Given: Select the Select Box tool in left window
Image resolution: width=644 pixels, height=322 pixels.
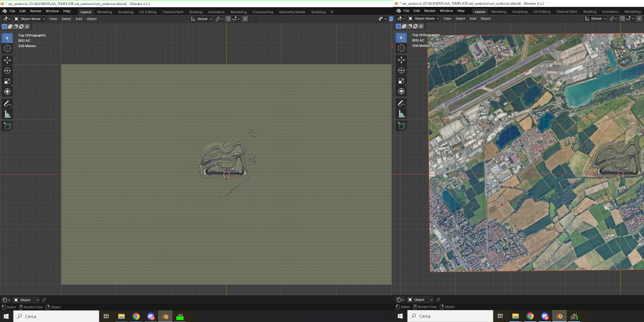Looking at the screenshot, I should pos(7,38).
